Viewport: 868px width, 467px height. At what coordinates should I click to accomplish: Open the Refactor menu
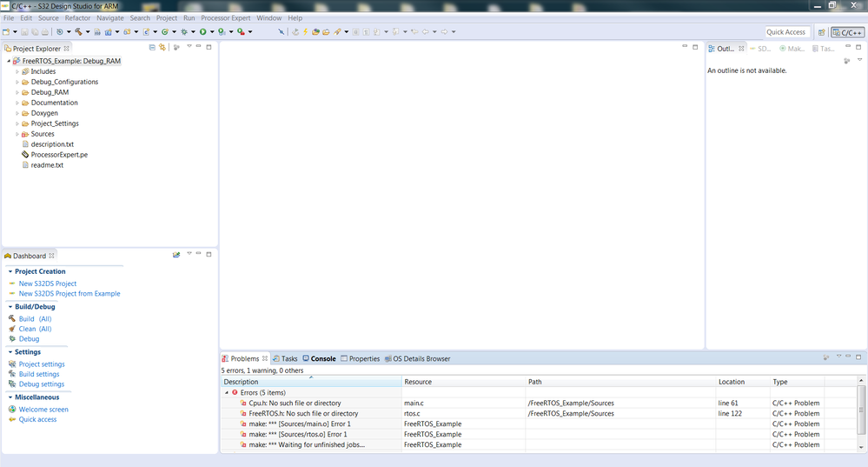click(x=77, y=17)
